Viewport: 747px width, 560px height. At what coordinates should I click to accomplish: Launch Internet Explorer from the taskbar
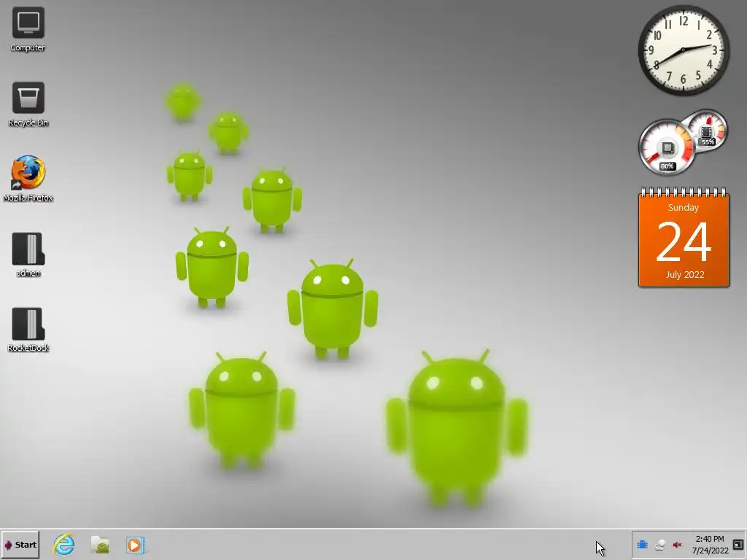(64, 545)
